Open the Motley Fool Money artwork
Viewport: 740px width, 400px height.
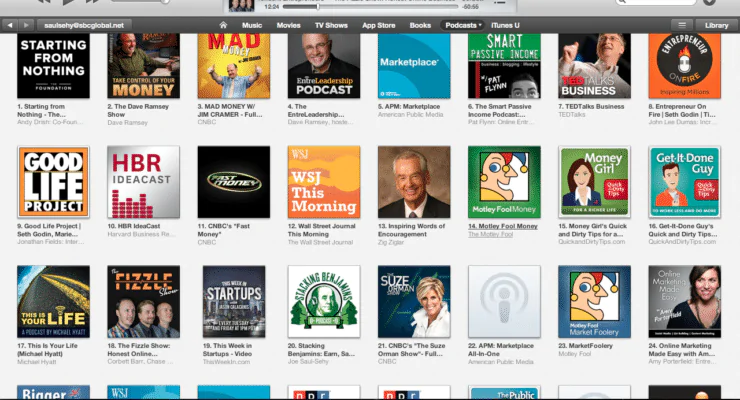(504, 182)
